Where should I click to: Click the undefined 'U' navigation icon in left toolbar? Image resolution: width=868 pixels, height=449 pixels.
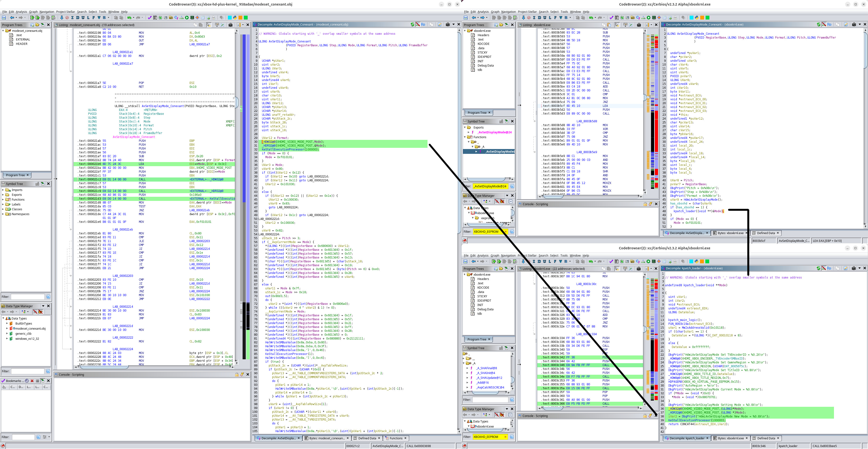pyautogui.click(x=83, y=18)
